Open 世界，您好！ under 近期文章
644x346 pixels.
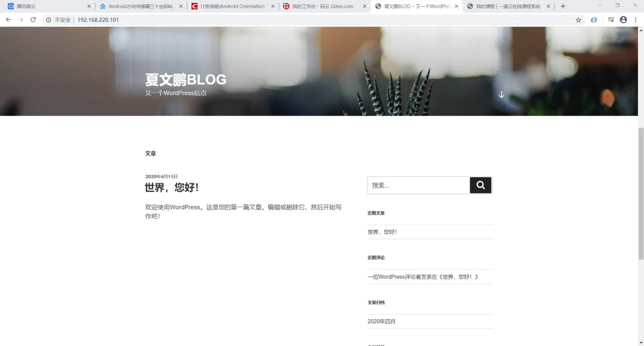pyautogui.click(x=383, y=232)
